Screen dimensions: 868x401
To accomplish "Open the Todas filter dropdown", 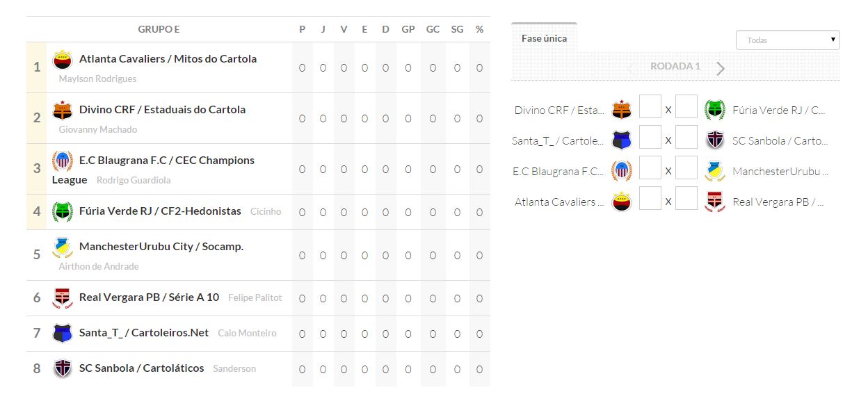I will click(787, 40).
